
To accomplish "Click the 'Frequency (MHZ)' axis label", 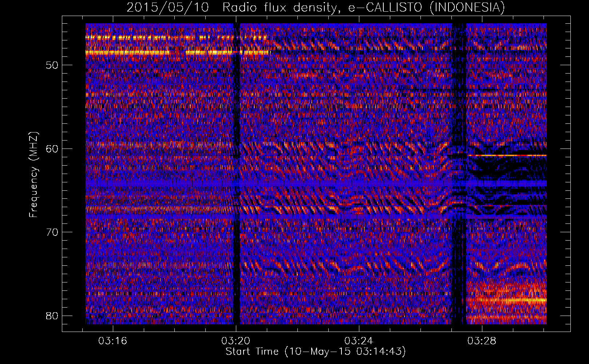I will coord(33,175).
